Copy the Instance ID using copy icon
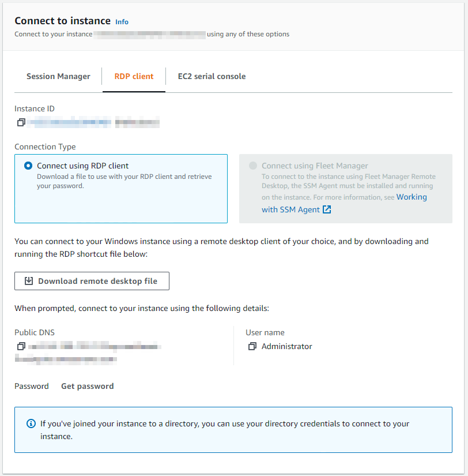Viewport: 468px width, 476px height. point(21,122)
